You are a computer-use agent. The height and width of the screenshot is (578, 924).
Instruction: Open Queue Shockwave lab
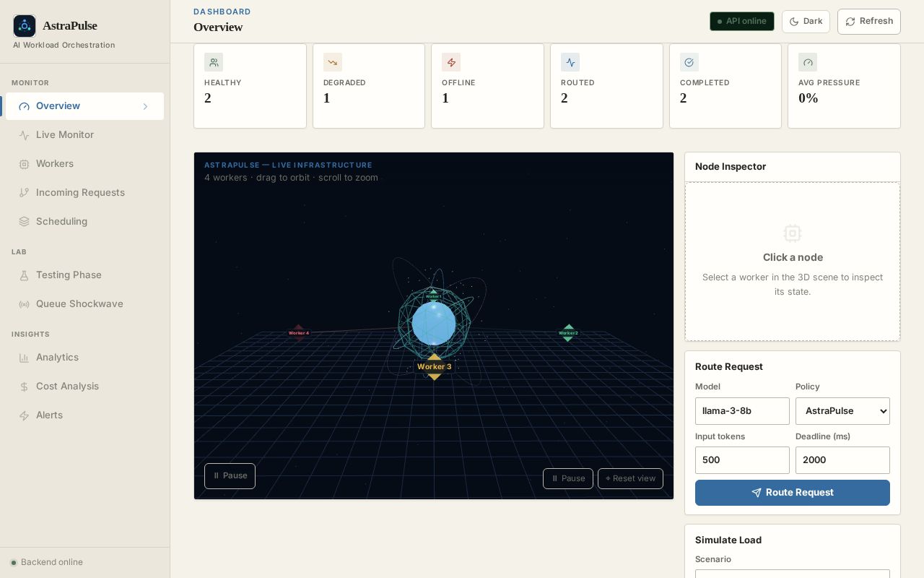(x=84, y=304)
